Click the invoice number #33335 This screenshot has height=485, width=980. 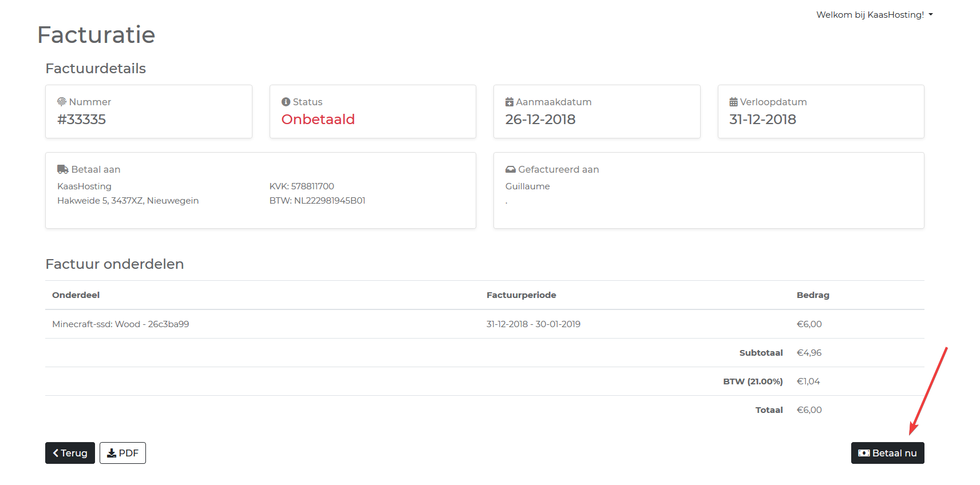pos(81,120)
